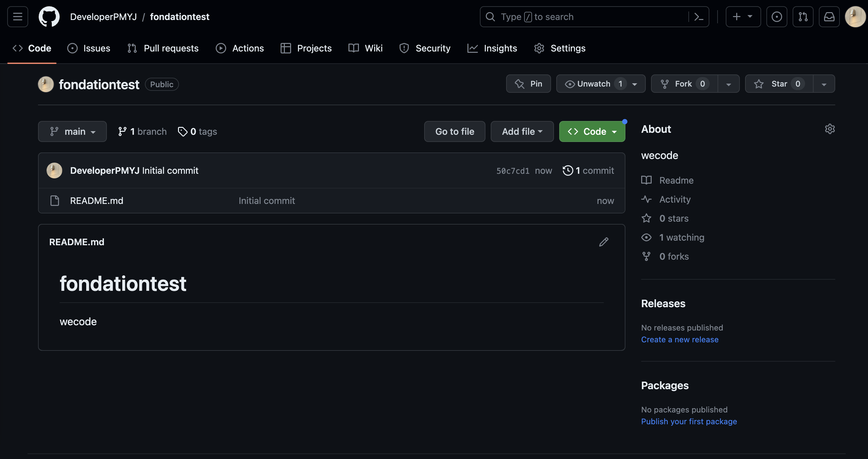Viewport: 868px width, 459px height.
Task: Open the issues icon in header
Action: (777, 16)
